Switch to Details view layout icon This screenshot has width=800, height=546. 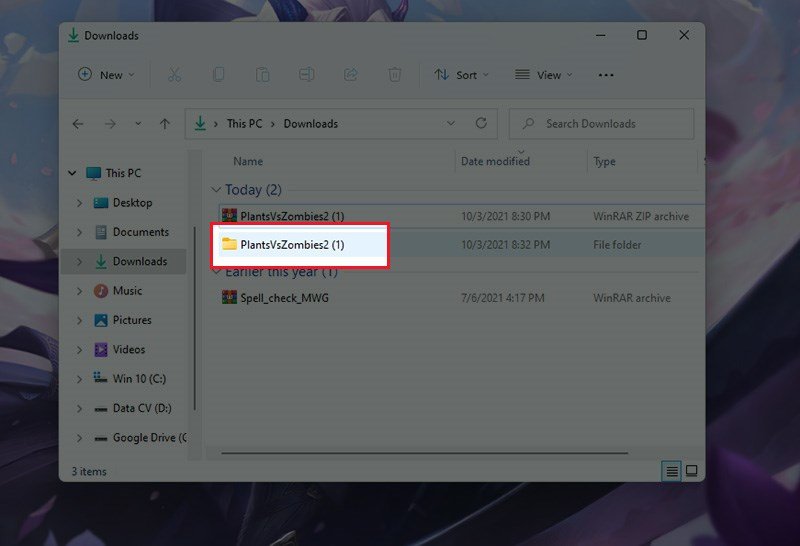coord(672,470)
